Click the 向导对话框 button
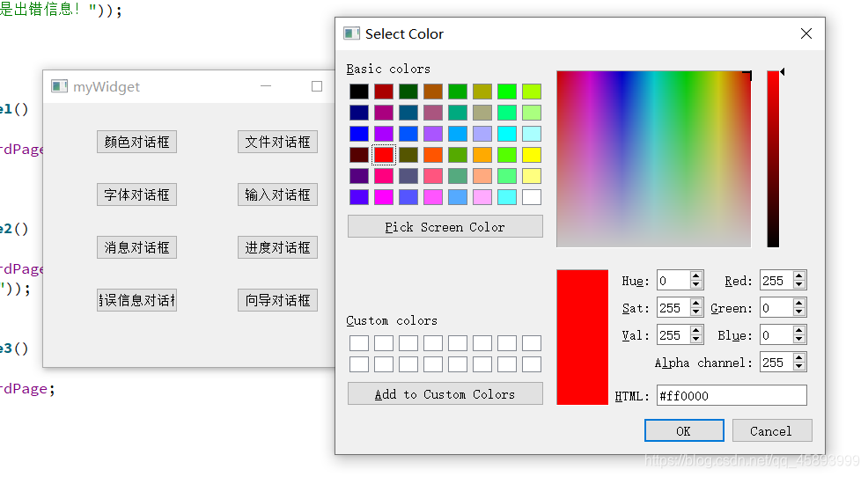This screenshot has width=868, height=477. [x=278, y=300]
